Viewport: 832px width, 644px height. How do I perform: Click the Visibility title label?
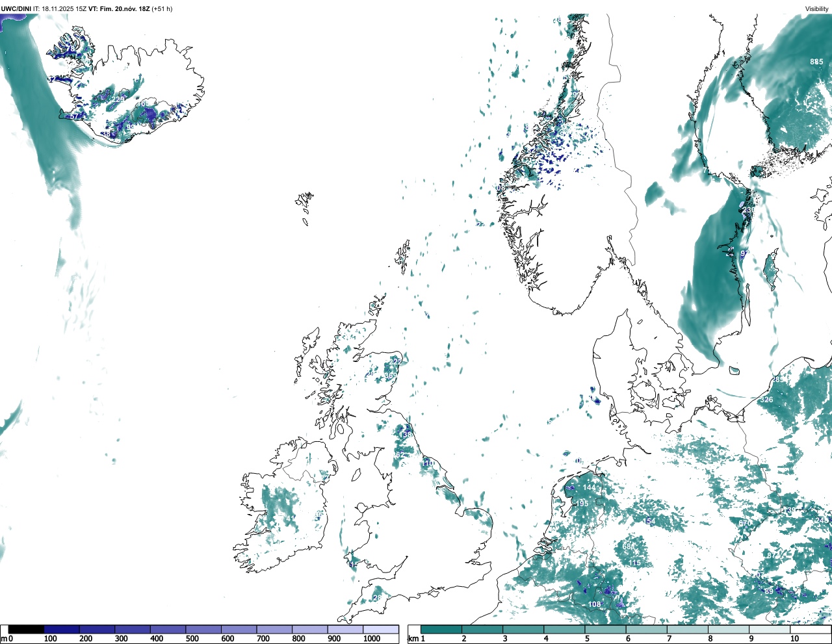[816, 9]
